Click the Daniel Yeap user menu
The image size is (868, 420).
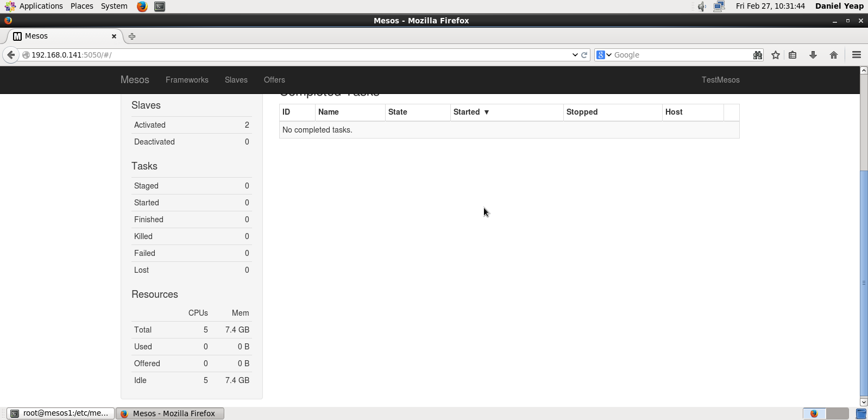(839, 6)
